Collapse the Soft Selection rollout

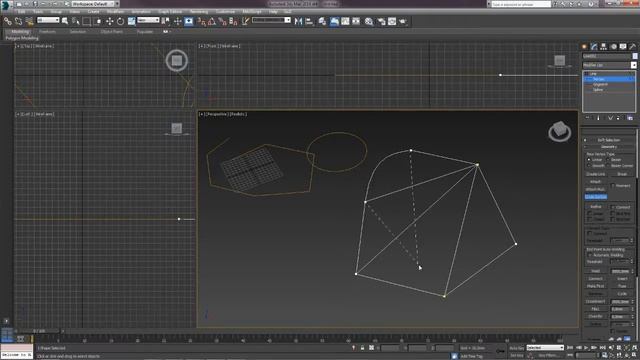[x=608, y=140]
